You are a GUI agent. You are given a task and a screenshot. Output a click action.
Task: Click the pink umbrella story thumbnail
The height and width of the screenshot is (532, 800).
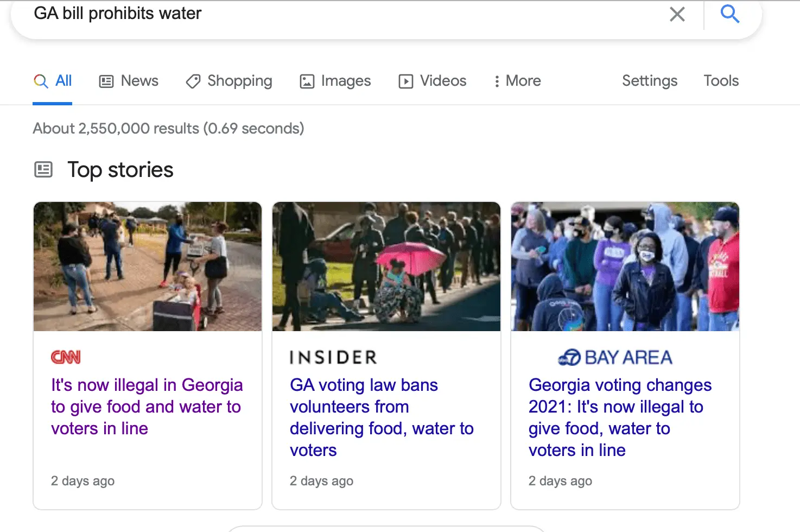(x=386, y=267)
